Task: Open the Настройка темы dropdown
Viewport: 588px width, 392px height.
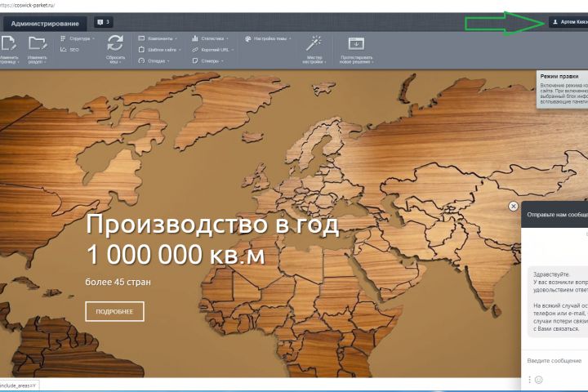Action: click(x=269, y=38)
